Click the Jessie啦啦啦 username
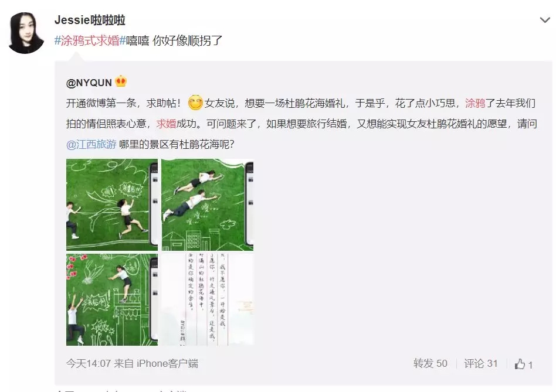Image resolution: width=556 pixels, height=392 pixels. coord(90,20)
